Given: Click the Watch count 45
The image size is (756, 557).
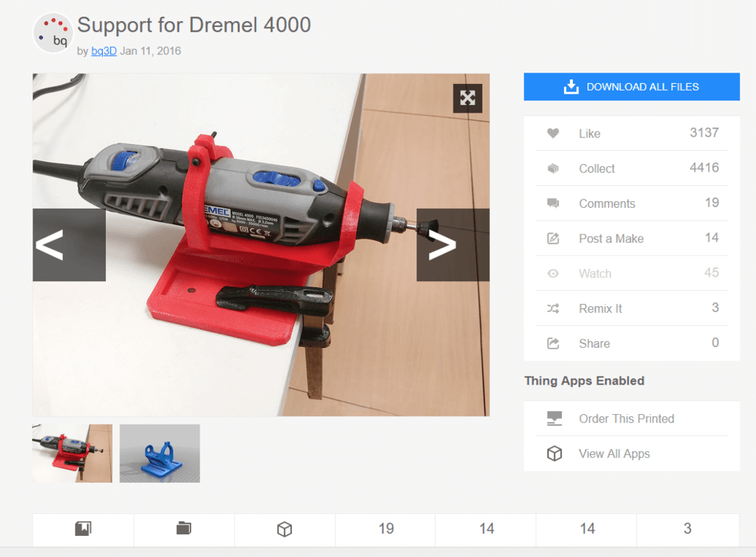Looking at the screenshot, I should coord(711,273).
